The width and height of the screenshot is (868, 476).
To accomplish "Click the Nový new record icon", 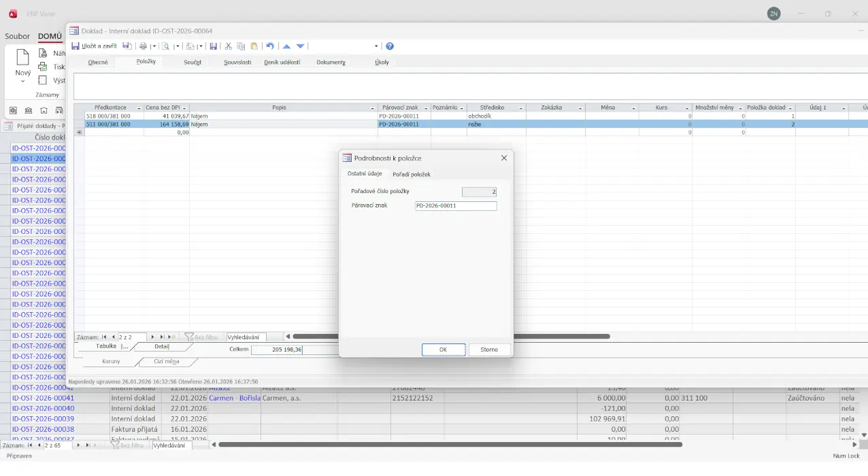I will (x=23, y=60).
